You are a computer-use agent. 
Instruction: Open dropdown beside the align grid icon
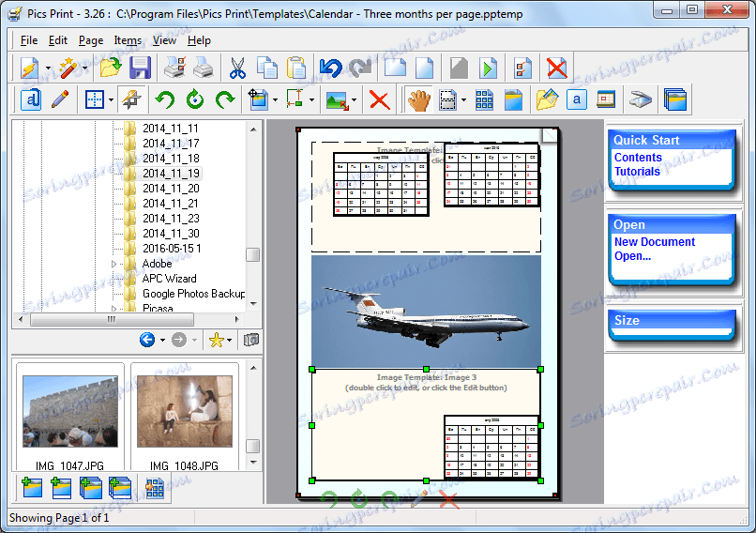point(112,99)
